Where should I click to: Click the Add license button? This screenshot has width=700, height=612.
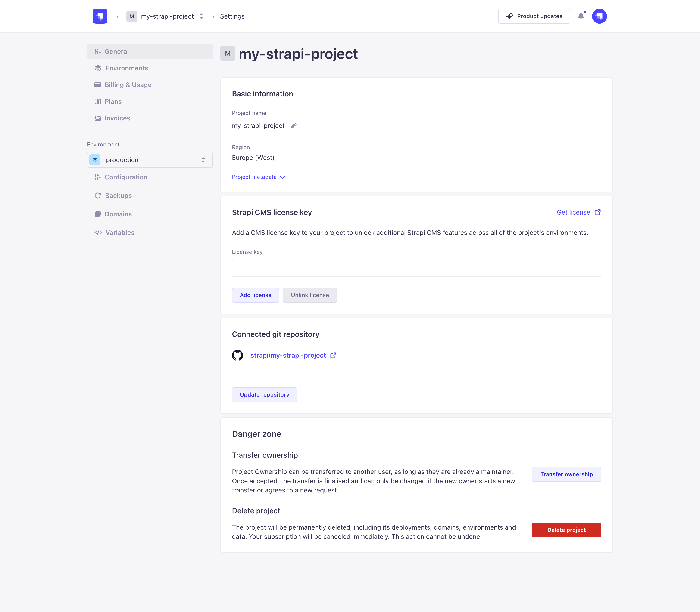[255, 295]
